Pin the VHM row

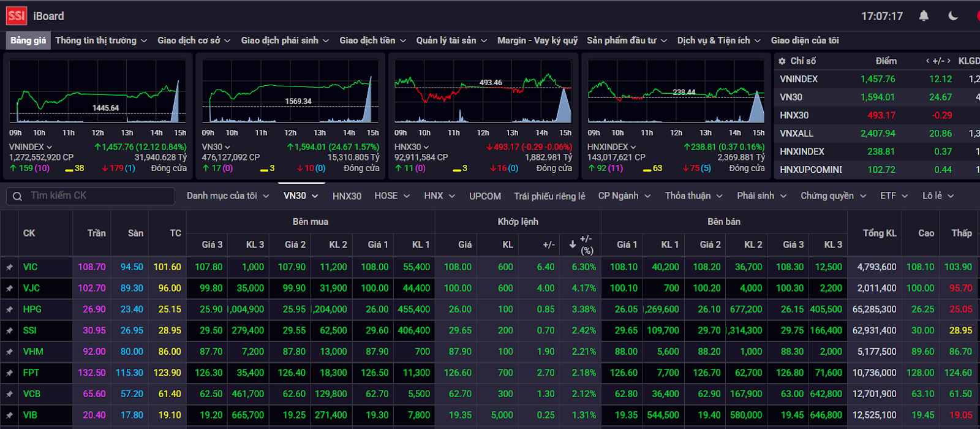(x=9, y=352)
